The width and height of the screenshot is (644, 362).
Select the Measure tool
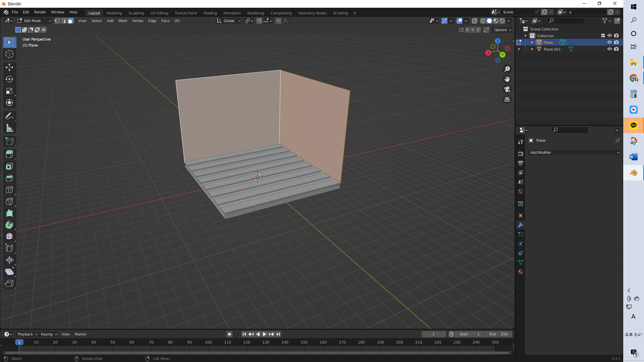[x=9, y=128]
